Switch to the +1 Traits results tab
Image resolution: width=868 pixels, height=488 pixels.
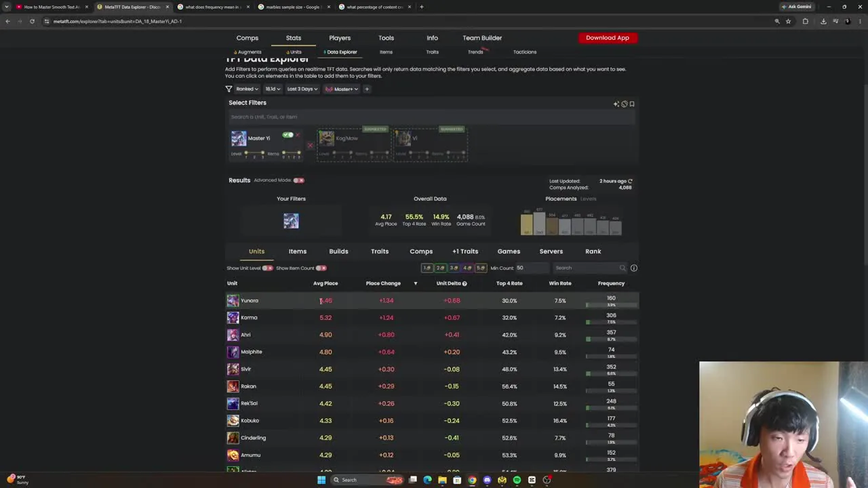[x=465, y=251]
